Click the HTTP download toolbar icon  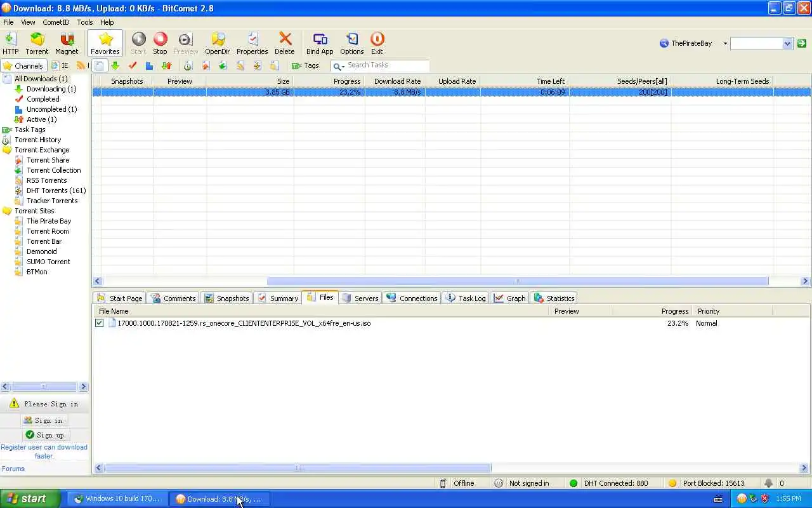(x=10, y=43)
